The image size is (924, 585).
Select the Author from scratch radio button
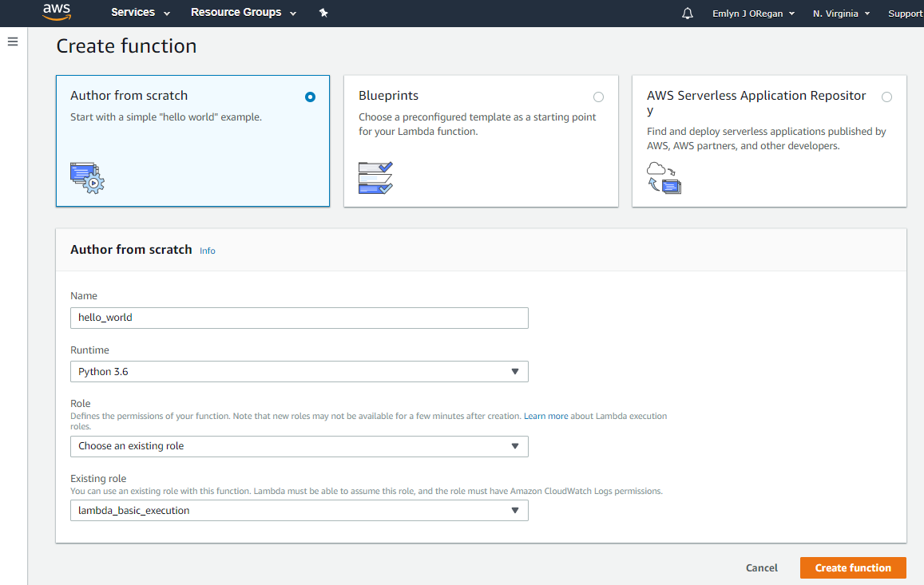tap(310, 97)
